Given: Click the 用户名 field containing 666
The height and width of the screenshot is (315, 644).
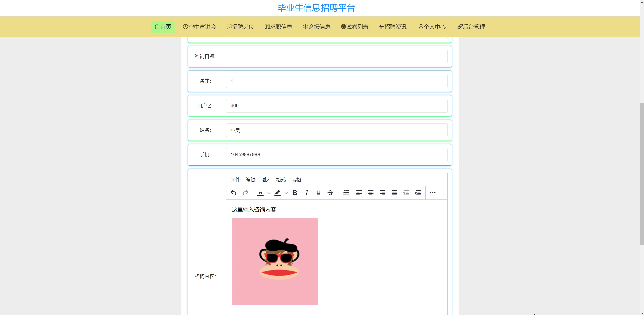Looking at the screenshot, I should pos(337,106).
